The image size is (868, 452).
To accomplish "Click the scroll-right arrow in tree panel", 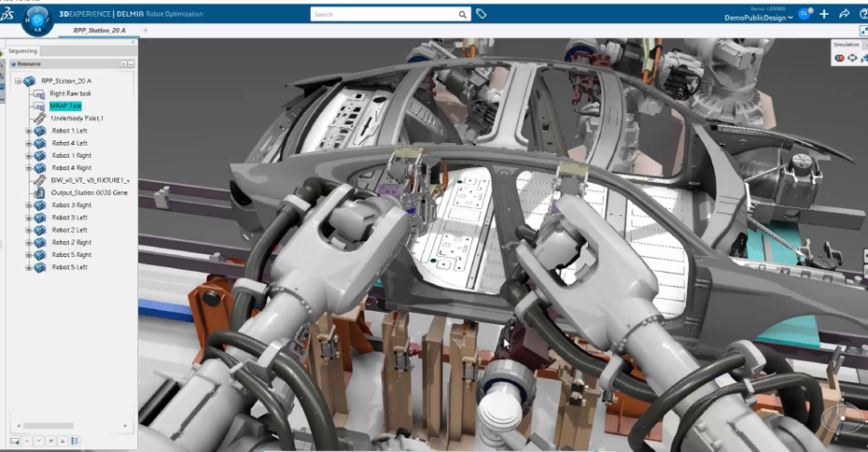I will [125, 426].
